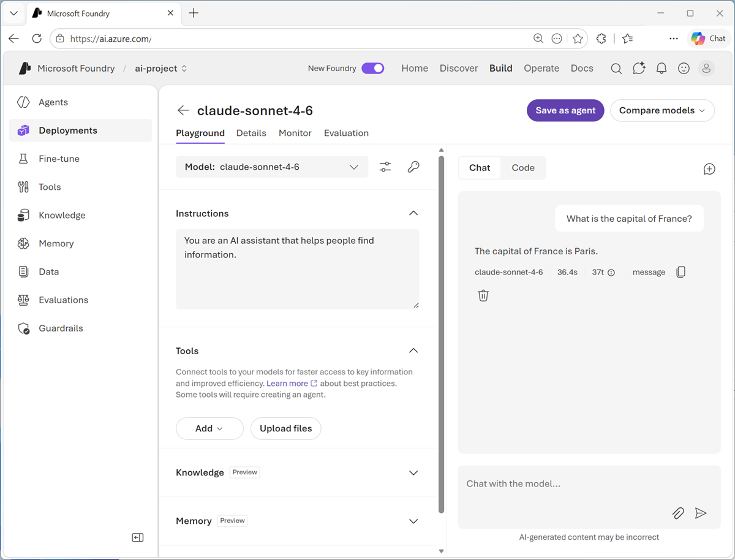Delete the response with the trash icon
Image resolution: width=735 pixels, height=560 pixels.
point(483,295)
